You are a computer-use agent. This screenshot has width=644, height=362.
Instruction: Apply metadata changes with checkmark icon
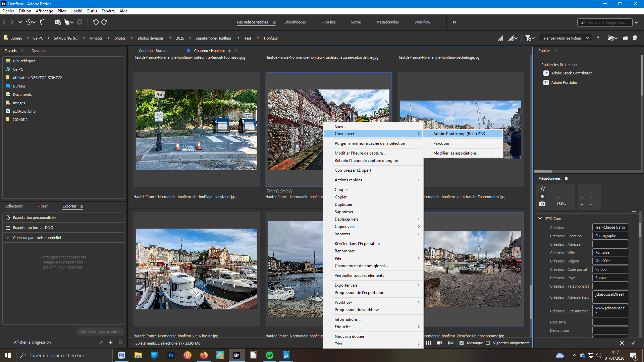point(633,343)
